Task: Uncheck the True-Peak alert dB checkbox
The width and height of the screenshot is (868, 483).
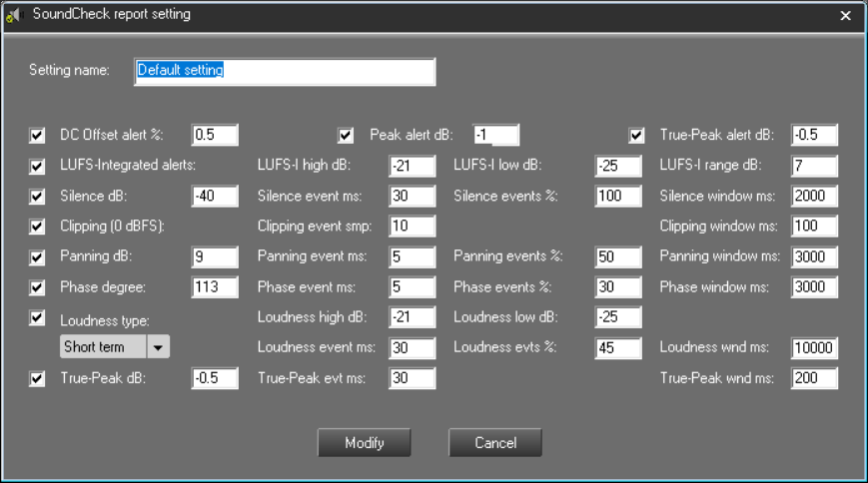Action: click(636, 135)
